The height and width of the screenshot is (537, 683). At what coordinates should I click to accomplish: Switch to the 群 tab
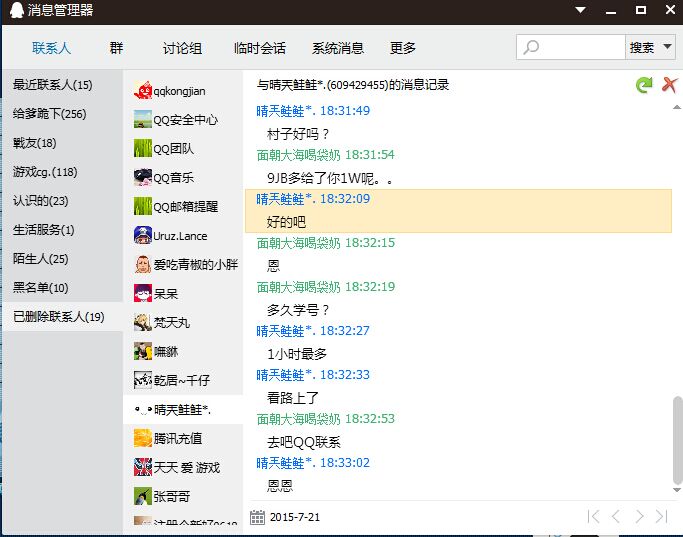click(x=116, y=48)
